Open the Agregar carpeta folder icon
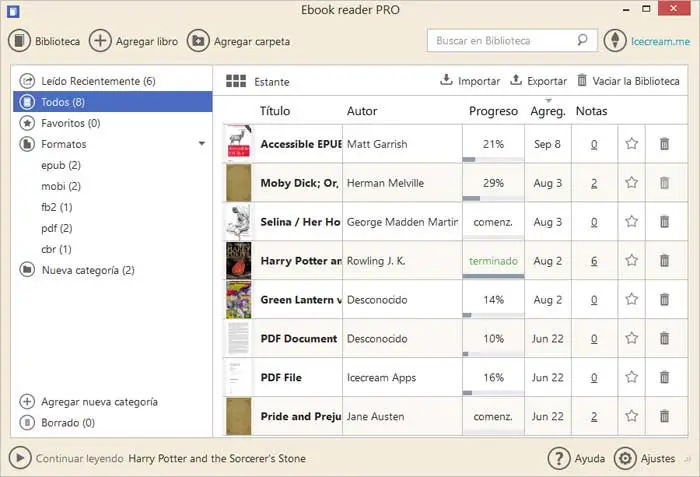 198,41
